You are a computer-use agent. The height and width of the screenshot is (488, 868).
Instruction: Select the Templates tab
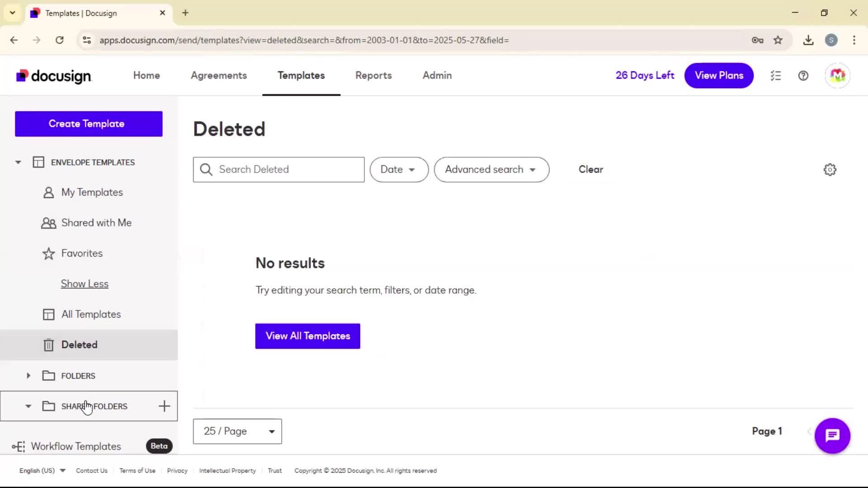pos(301,75)
